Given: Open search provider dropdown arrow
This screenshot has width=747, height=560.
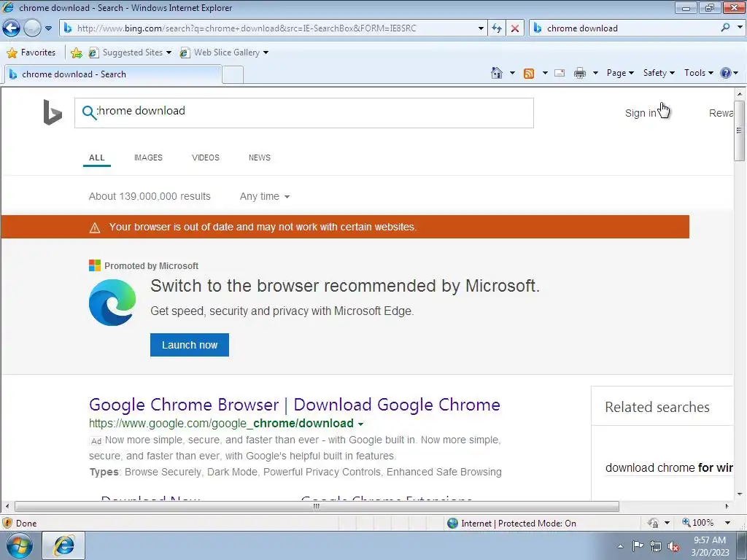Looking at the screenshot, I should pyautogui.click(x=740, y=28).
